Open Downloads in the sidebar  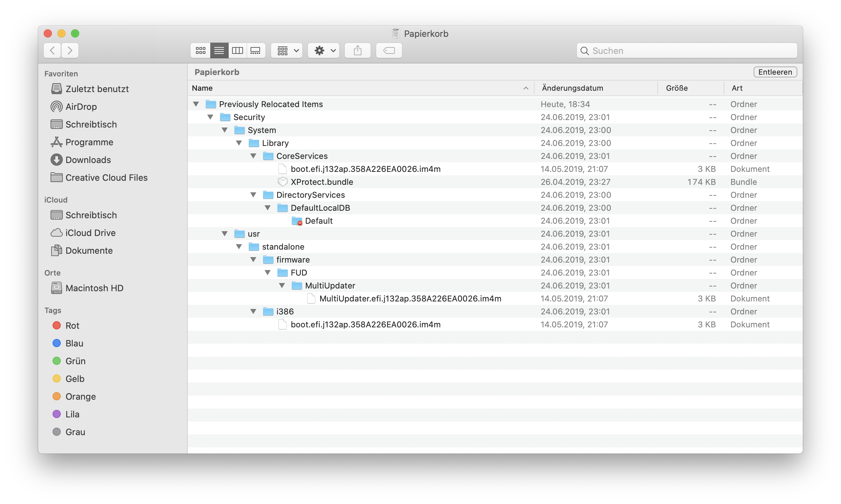(x=88, y=160)
